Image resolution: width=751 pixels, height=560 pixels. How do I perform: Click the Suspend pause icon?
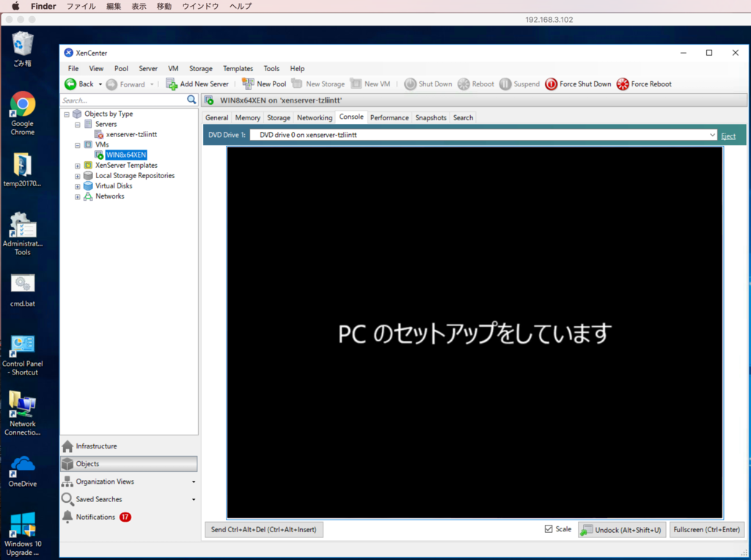click(505, 84)
